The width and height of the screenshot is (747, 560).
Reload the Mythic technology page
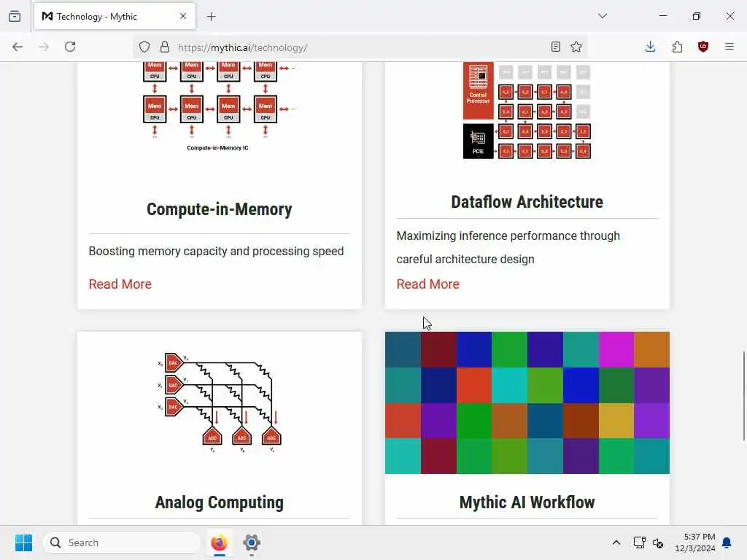click(70, 47)
